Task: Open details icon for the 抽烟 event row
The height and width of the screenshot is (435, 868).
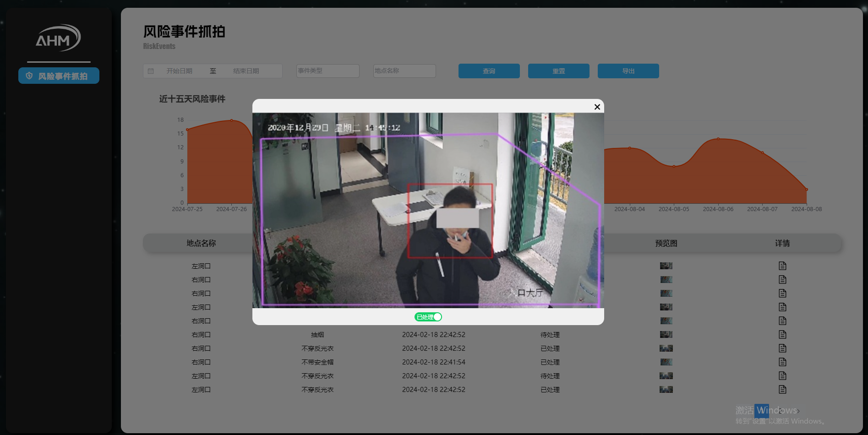Action: pos(782,334)
